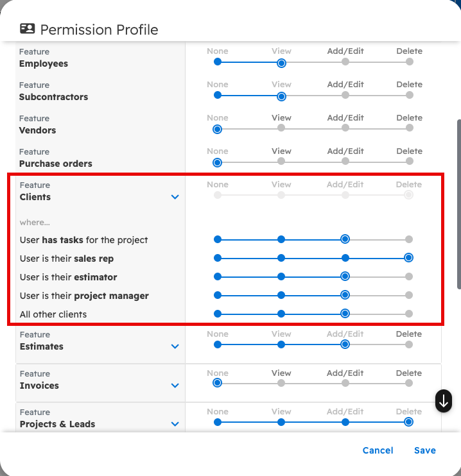Click the Cancel button

click(x=378, y=450)
